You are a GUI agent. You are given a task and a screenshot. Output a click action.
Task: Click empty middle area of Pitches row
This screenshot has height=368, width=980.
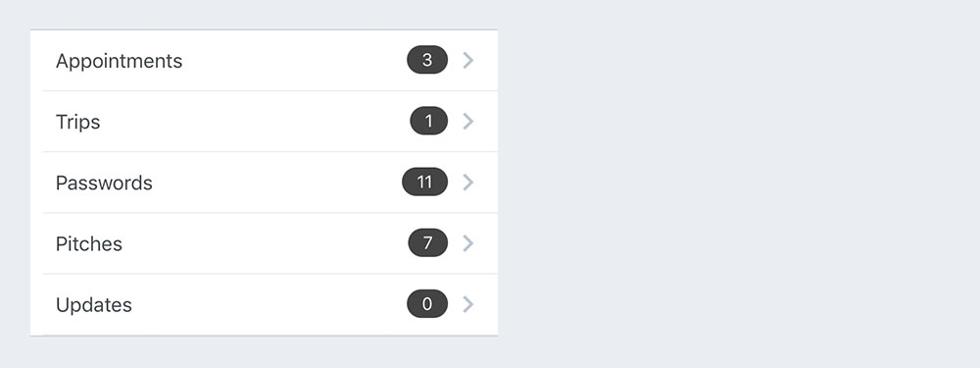click(x=265, y=242)
